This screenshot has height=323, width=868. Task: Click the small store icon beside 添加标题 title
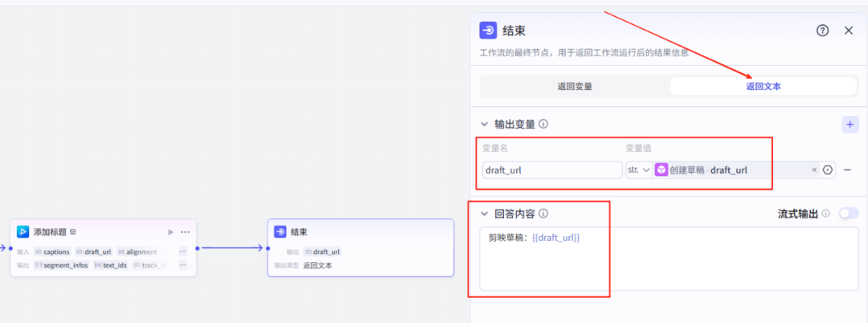[73, 232]
